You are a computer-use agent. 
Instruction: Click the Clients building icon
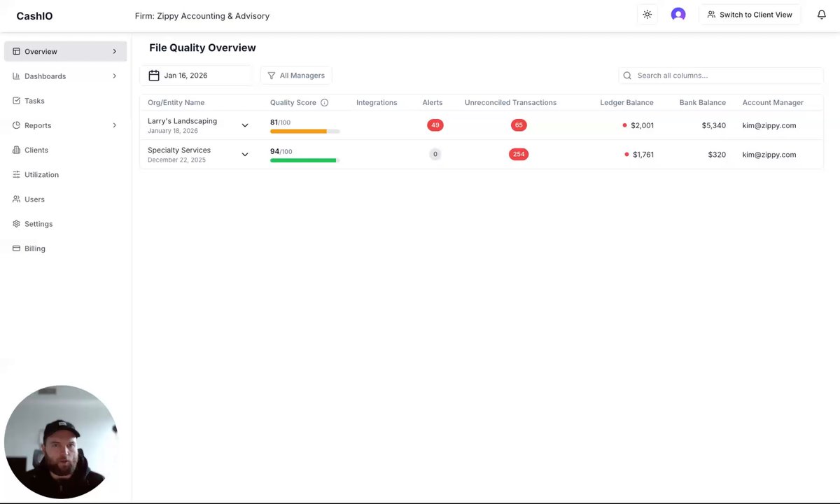click(17, 150)
